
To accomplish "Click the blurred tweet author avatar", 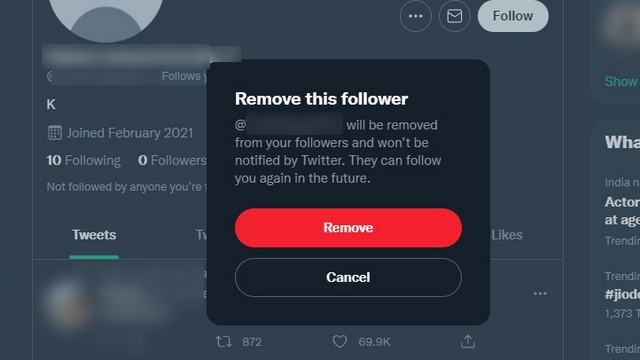I will click(x=67, y=304).
